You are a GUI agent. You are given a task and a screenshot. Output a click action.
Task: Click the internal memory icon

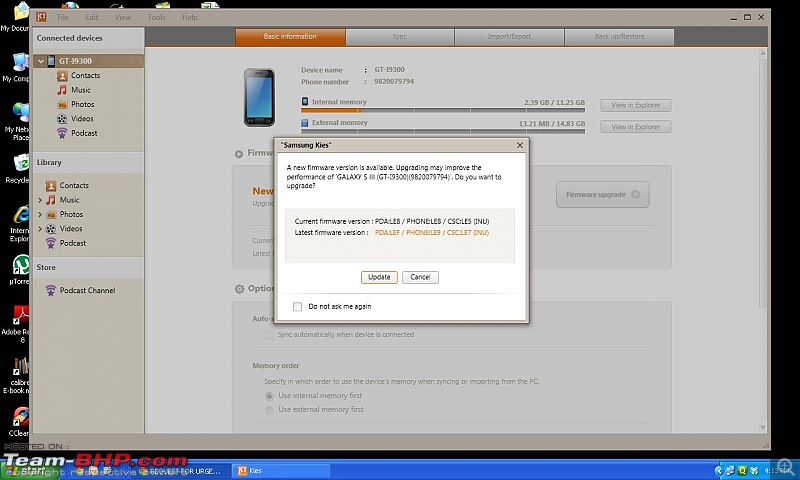click(305, 102)
